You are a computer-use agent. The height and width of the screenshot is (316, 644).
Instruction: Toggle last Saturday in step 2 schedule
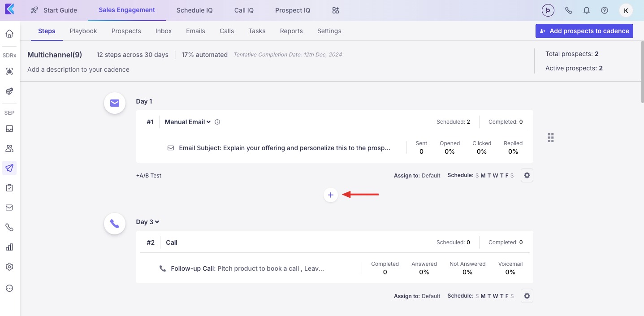coord(512,296)
